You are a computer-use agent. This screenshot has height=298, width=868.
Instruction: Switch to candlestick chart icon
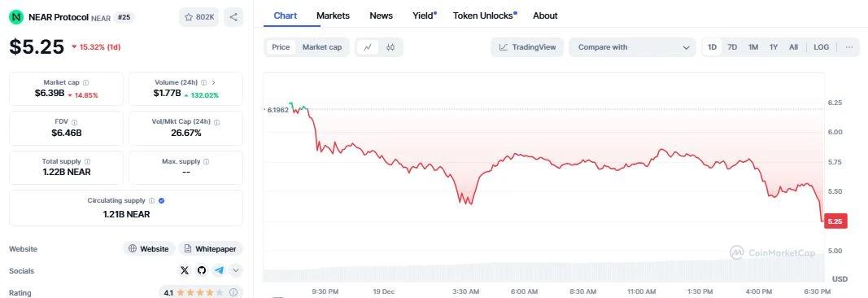(x=390, y=47)
